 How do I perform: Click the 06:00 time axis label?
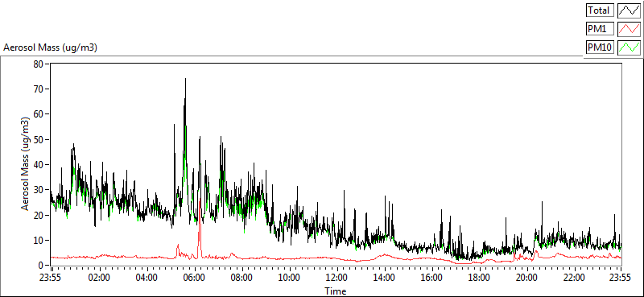pyautogui.click(x=194, y=277)
